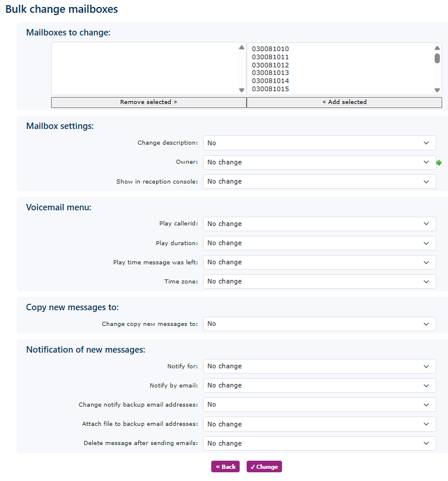
Task: Open Change copy new messages to dropdown
Action: [x=319, y=324]
